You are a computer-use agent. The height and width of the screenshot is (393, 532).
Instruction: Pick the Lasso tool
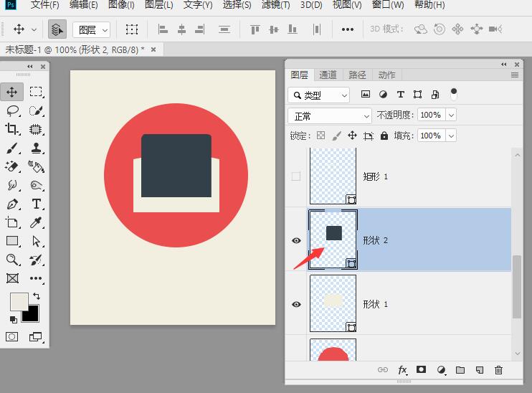tap(12, 110)
